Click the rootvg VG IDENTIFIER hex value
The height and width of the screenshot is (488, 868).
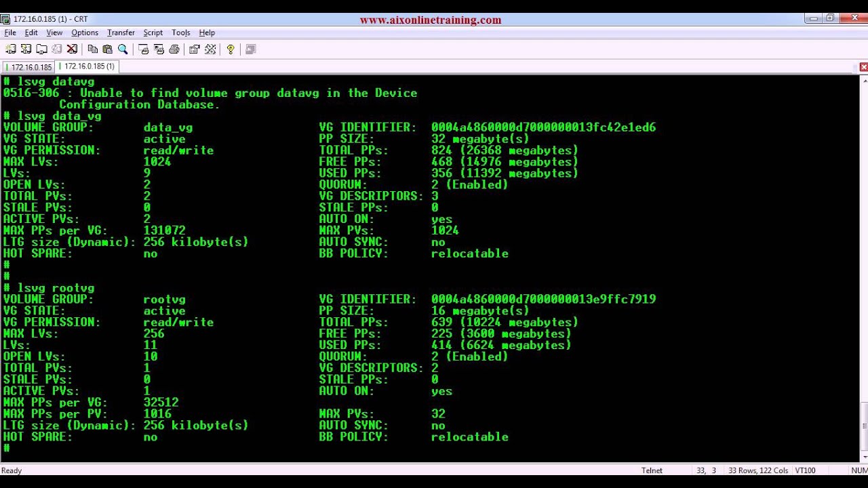(x=543, y=300)
